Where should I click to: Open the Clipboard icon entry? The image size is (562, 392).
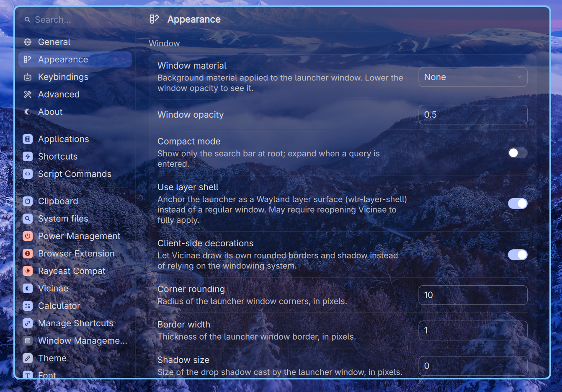coord(28,201)
